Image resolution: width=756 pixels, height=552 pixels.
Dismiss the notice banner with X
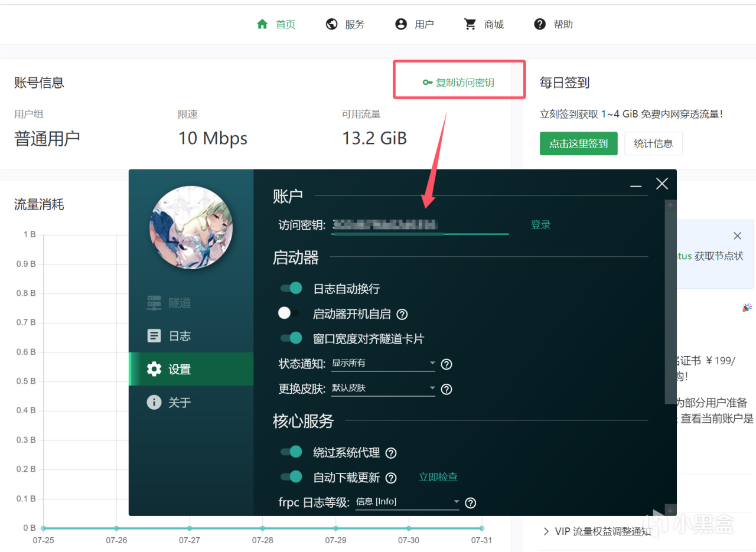coord(737,236)
